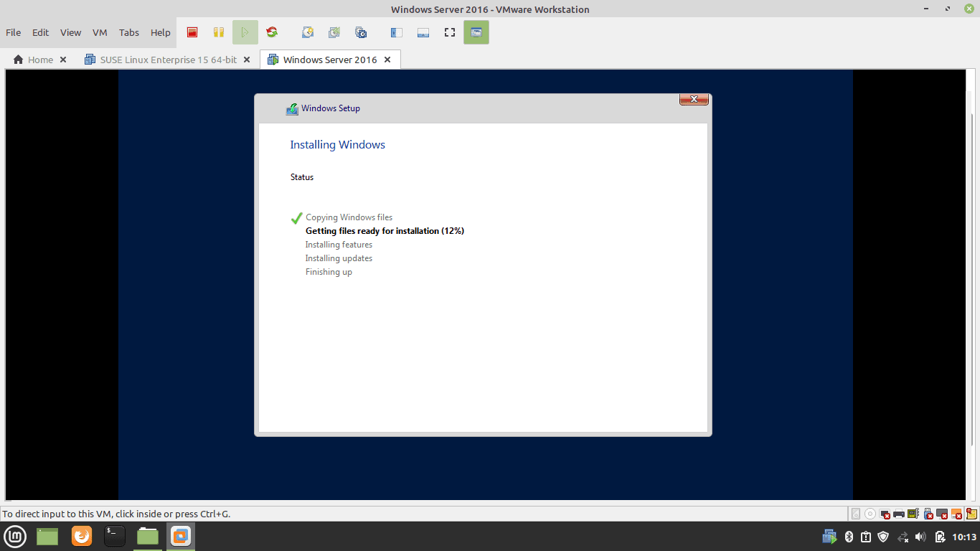Toggle the highlighted console view button
This screenshot has width=980, height=551.
[x=476, y=32]
